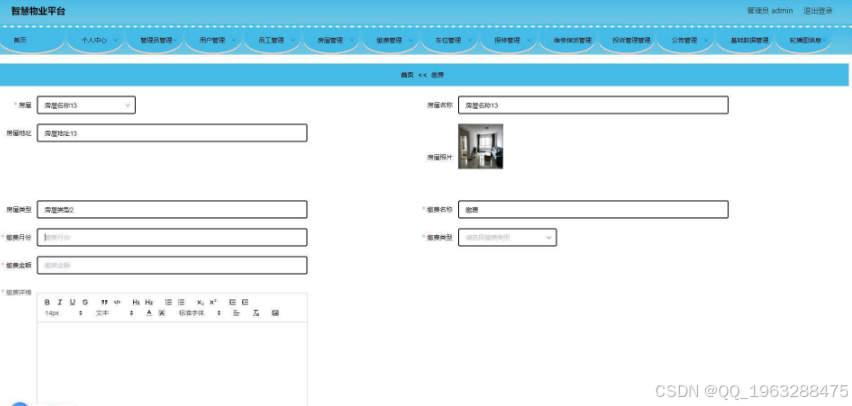Expand the 员工管理 nav menu
This screenshot has height=406, width=852.
pos(272,40)
